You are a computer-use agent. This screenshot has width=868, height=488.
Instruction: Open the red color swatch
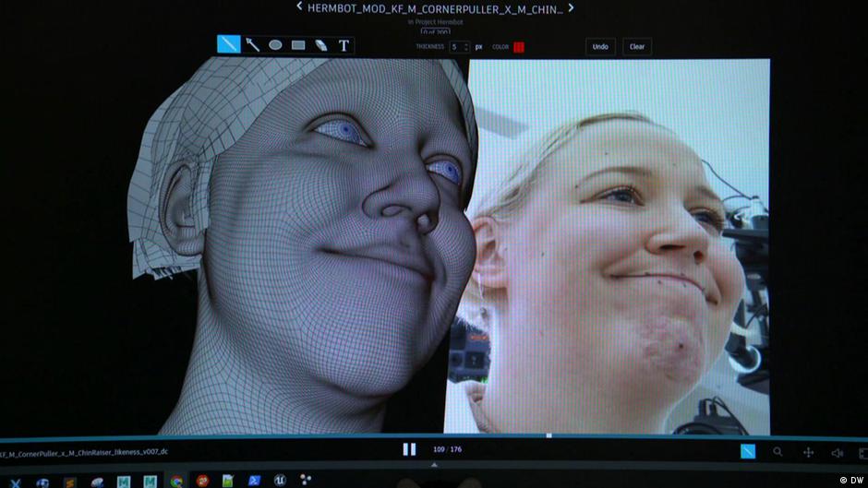pyautogui.click(x=519, y=47)
